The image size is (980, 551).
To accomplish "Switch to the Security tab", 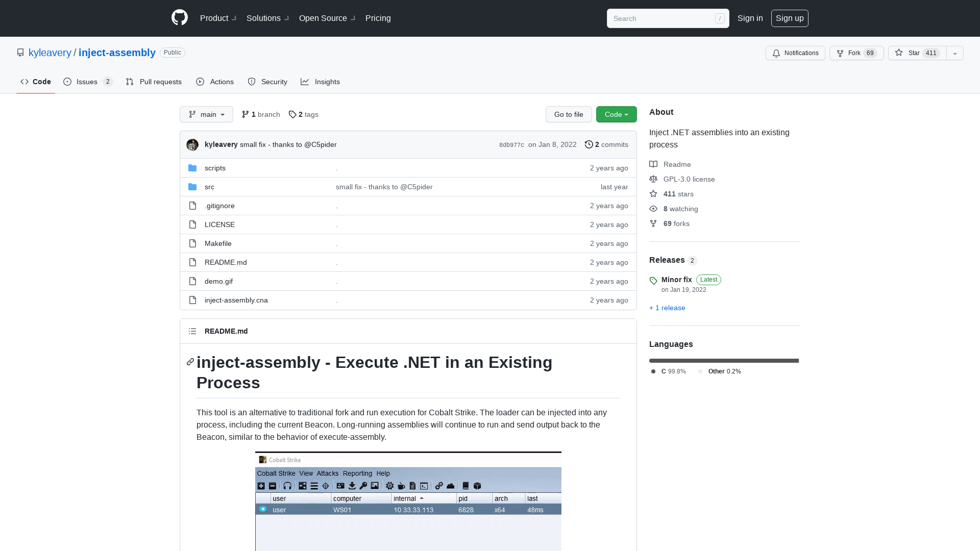I will pyautogui.click(x=267, y=82).
